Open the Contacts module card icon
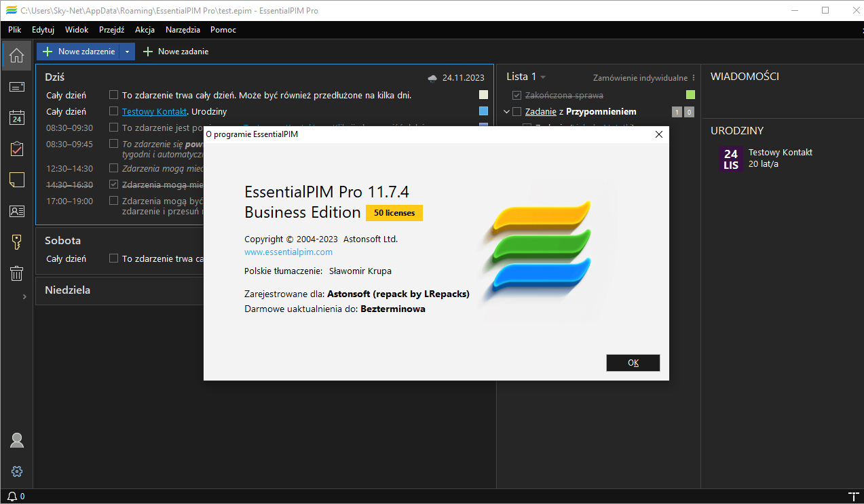This screenshot has width=864, height=504. [17, 211]
